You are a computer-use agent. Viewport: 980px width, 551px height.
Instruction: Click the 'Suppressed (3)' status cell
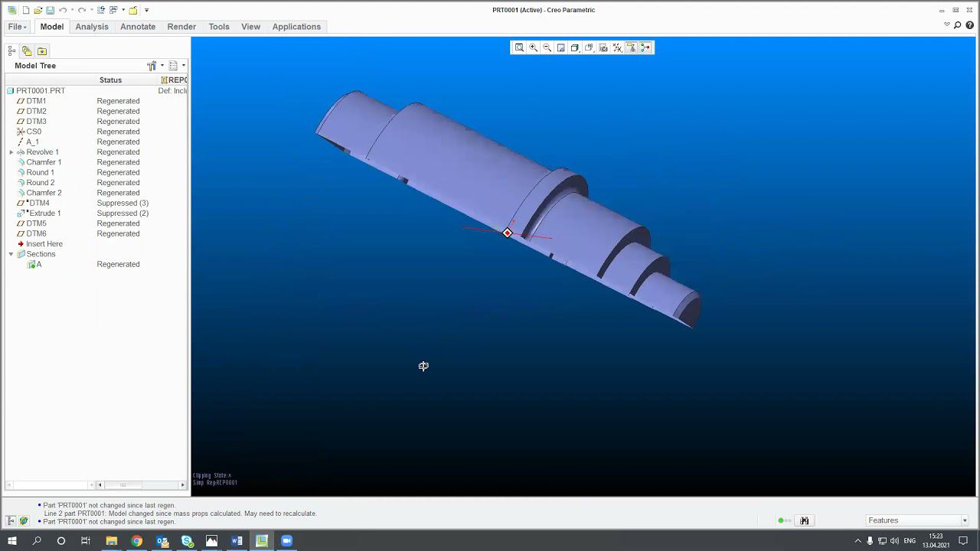point(122,204)
